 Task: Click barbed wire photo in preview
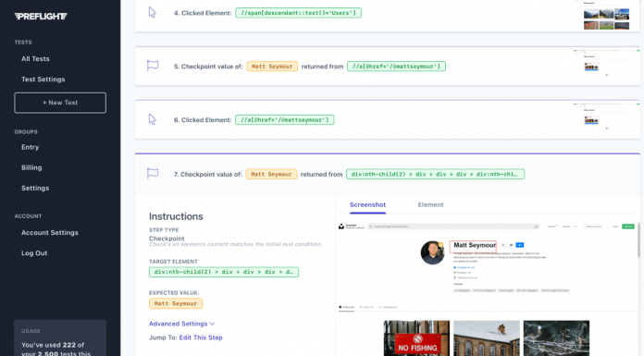coord(556,338)
